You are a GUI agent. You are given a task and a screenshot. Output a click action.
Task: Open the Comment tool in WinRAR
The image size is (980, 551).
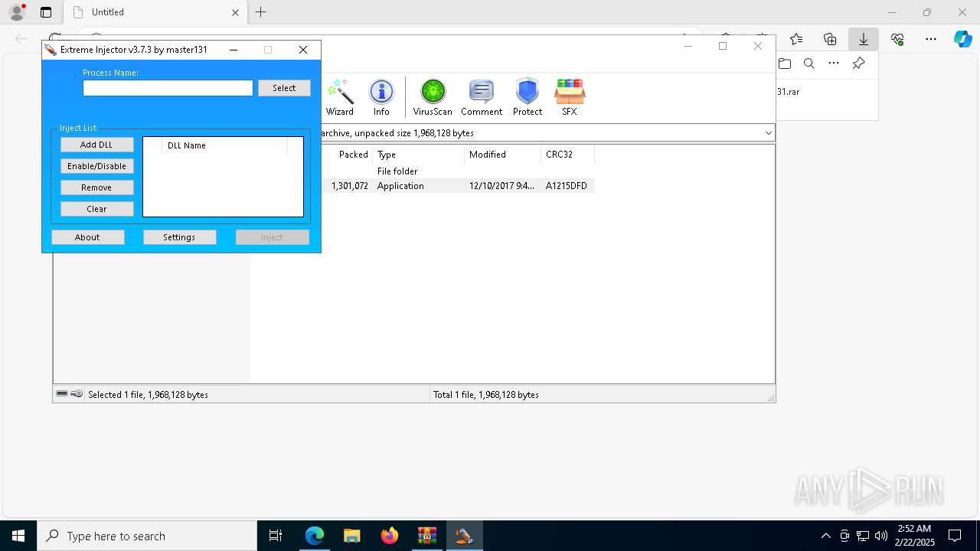[x=482, y=96]
